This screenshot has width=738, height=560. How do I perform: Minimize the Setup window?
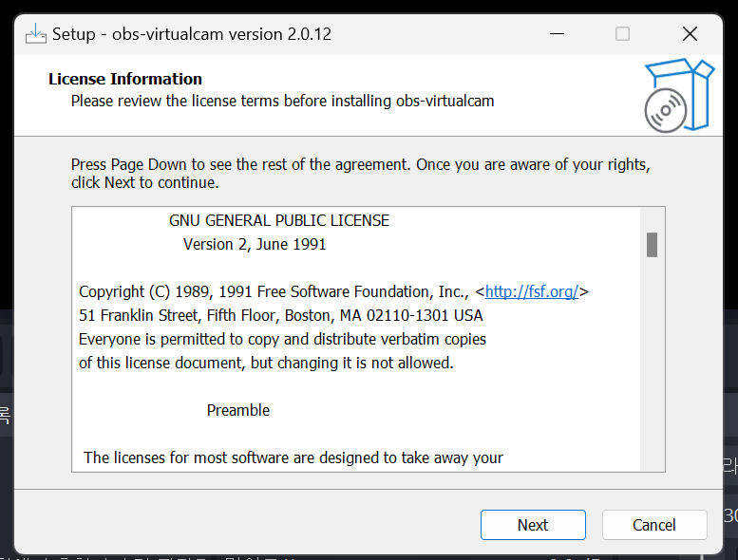[x=557, y=34]
